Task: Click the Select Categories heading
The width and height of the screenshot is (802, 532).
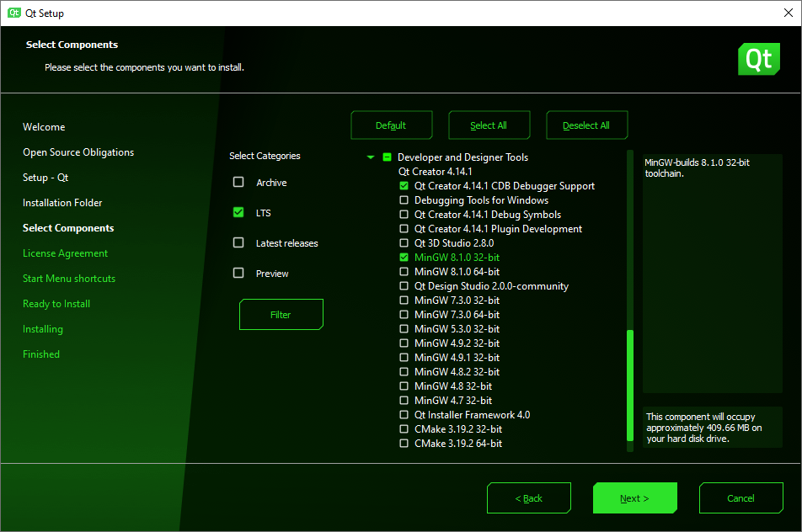Action: [x=265, y=156]
